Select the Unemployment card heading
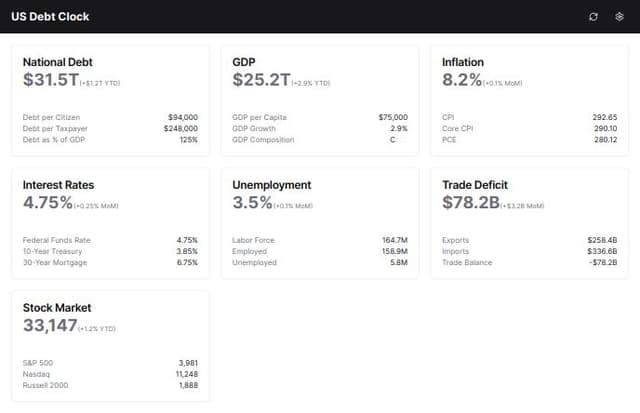The width and height of the screenshot is (640, 413). click(271, 185)
